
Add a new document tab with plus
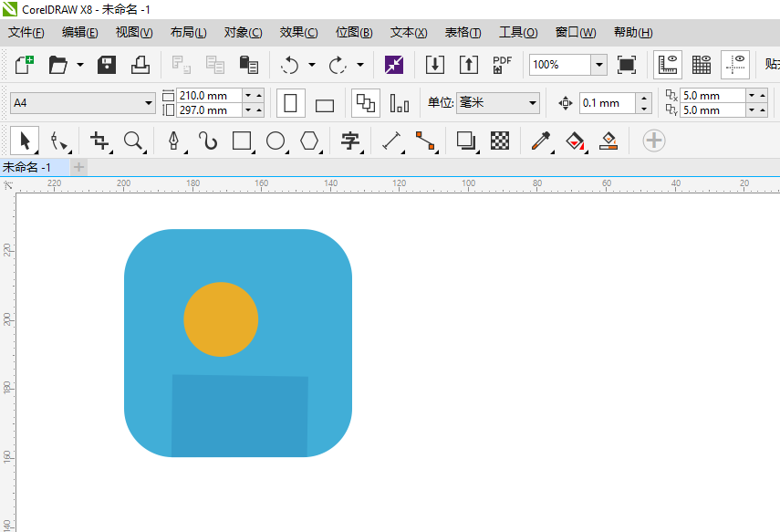tap(78, 167)
